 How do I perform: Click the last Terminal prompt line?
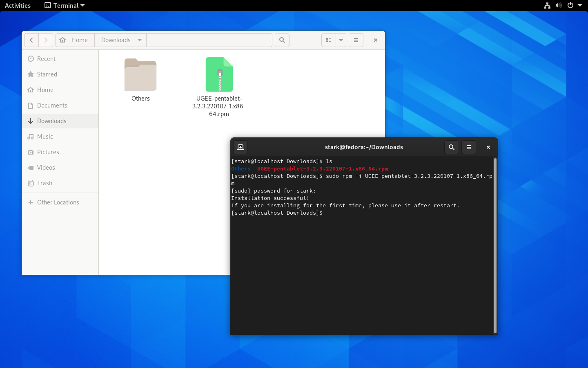[277, 213]
